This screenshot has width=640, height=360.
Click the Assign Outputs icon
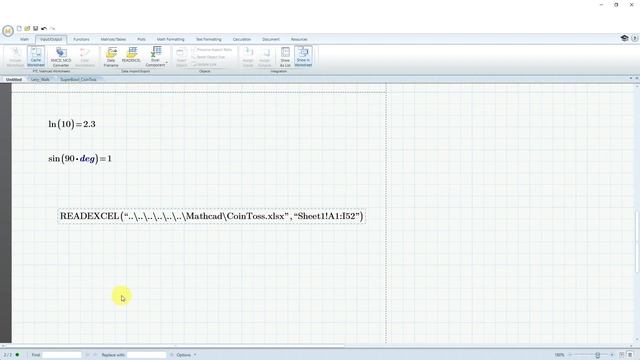pos(264,57)
